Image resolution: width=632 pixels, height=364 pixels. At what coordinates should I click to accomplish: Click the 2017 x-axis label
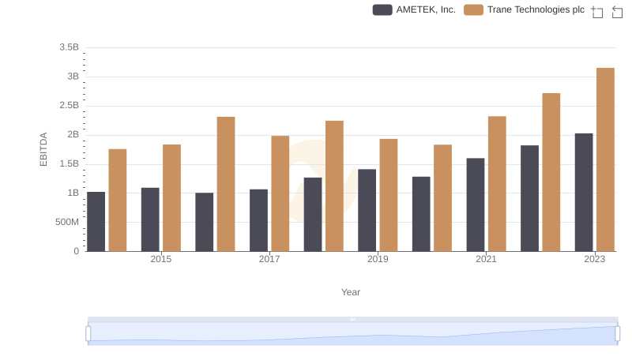click(269, 259)
